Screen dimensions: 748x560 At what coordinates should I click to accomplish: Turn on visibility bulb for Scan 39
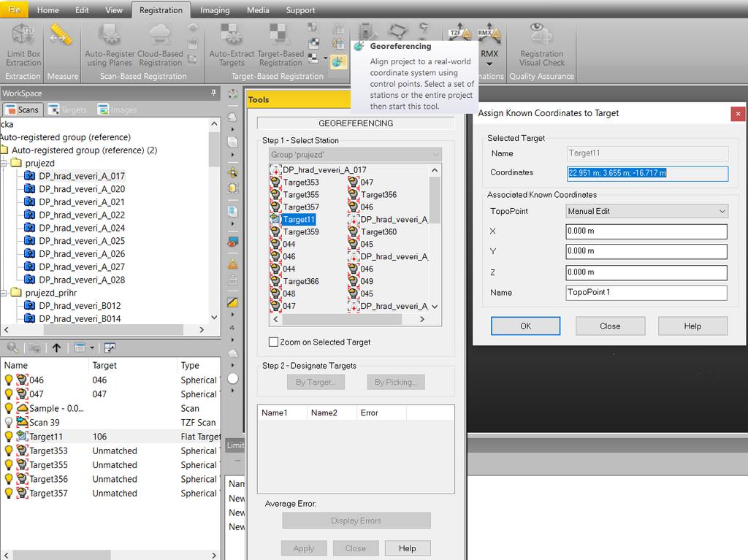click(x=9, y=422)
